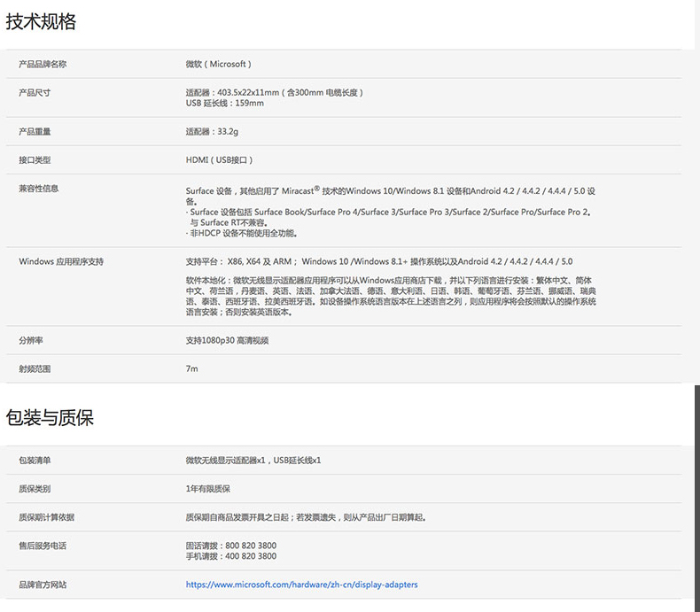The height and width of the screenshot is (612, 700).
Task: Click the 支持1080p30 高清视频 text
Action: [227, 340]
